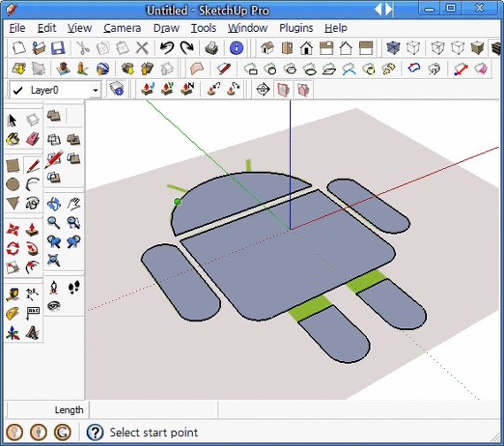
Task: Select the Look Around eye tool
Action: 54,306
